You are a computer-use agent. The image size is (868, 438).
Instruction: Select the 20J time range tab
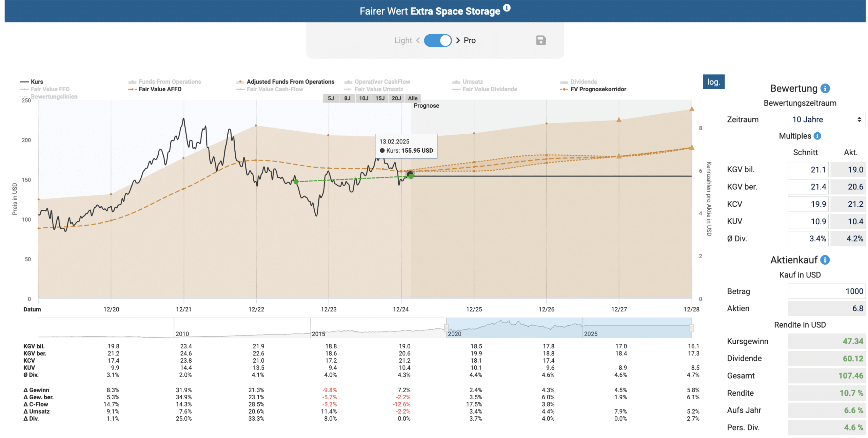[x=396, y=98]
